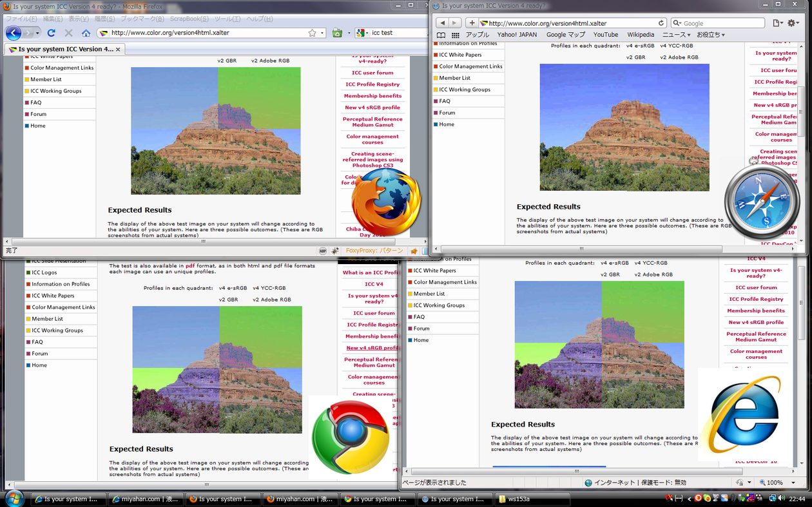
Task: Click 'ICC Logos' in Chrome page sidebar
Action: point(44,273)
